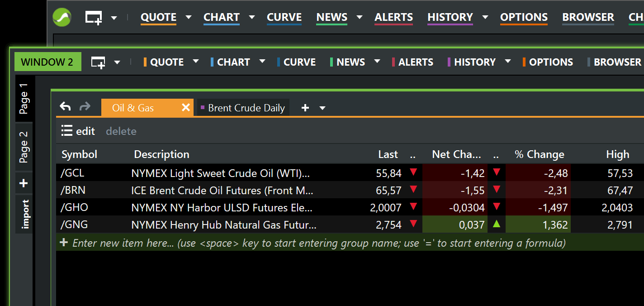This screenshot has height=306, width=644.
Task: Open new window dropdown in the back window
Action: pos(114,18)
